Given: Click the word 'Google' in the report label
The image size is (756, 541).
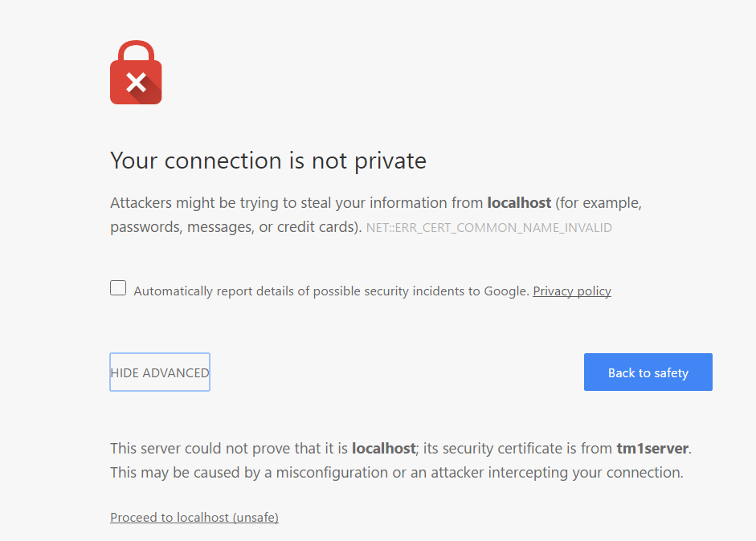Looking at the screenshot, I should (x=505, y=291).
